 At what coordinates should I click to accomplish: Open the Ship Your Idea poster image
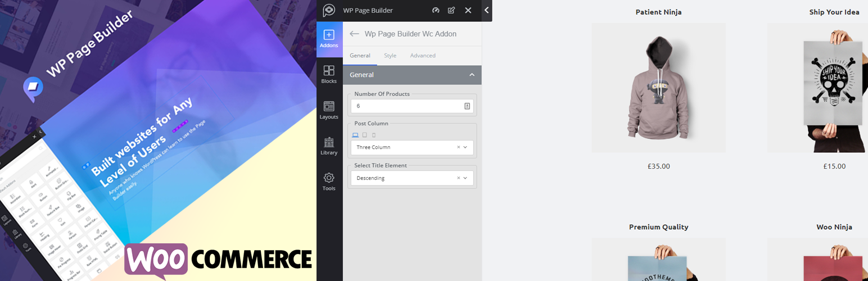(818, 88)
